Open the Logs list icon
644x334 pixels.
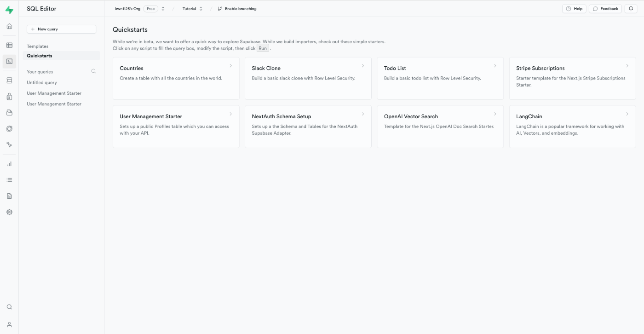[9, 180]
